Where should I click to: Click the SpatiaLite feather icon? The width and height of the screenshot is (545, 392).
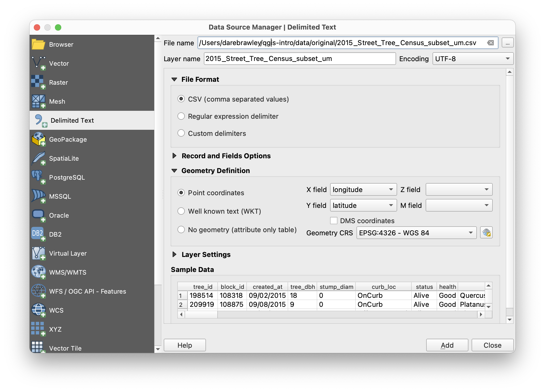click(38, 158)
